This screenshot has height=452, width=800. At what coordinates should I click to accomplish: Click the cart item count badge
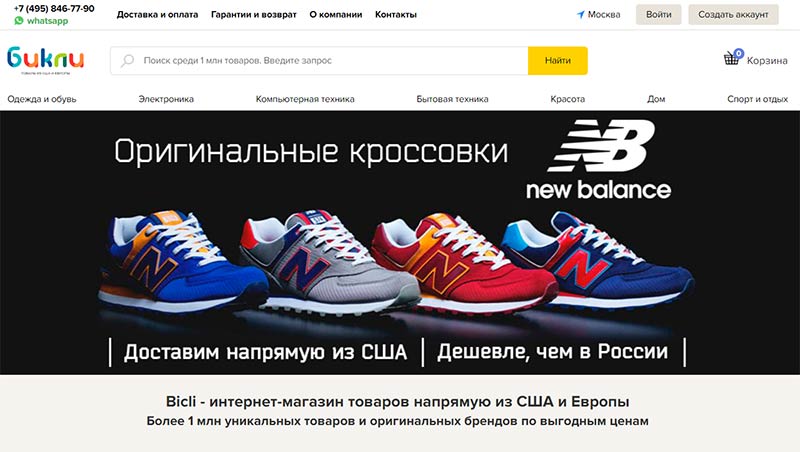(738, 53)
